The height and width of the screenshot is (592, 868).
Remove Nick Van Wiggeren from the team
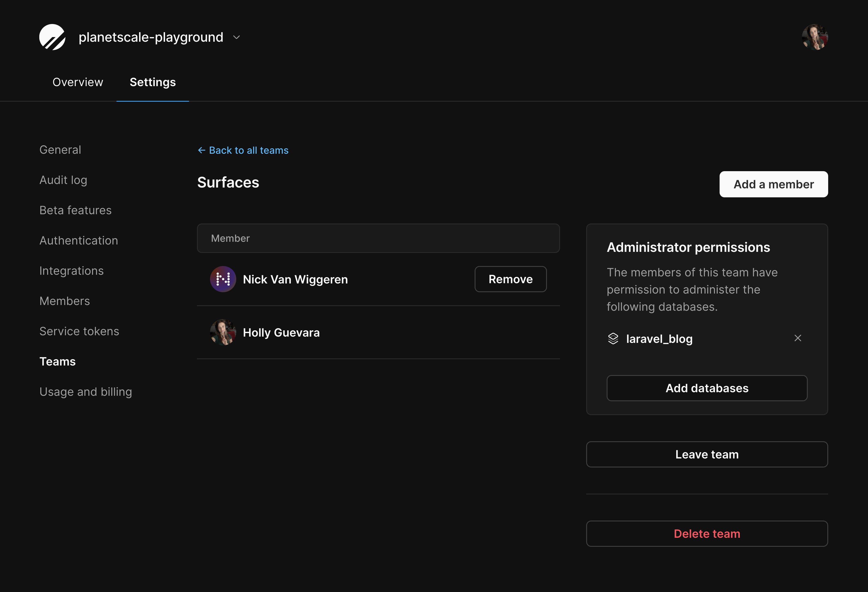tap(510, 279)
